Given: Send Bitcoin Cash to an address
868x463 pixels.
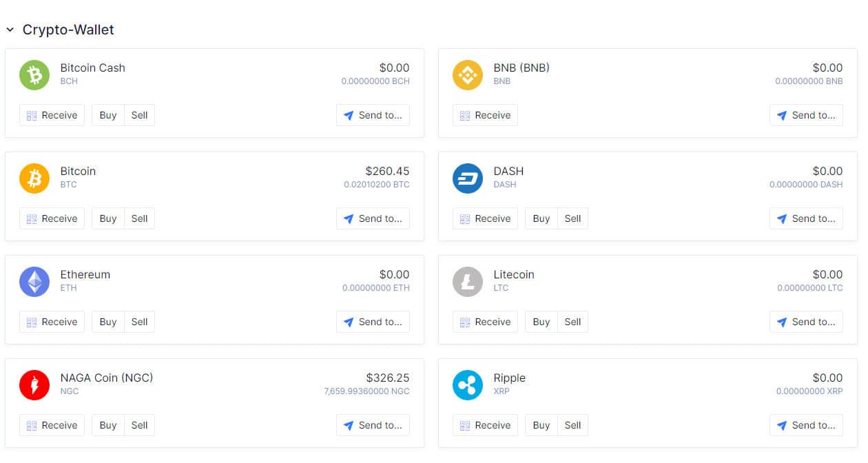Looking at the screenshot, I should pyautogui.click(x=373, y=115).
